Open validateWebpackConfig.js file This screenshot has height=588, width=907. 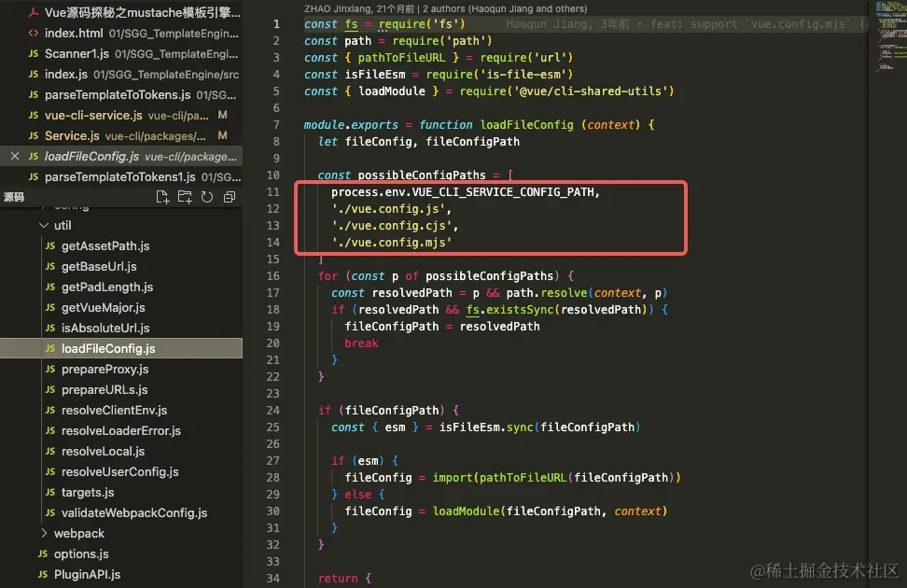(134, 512)
